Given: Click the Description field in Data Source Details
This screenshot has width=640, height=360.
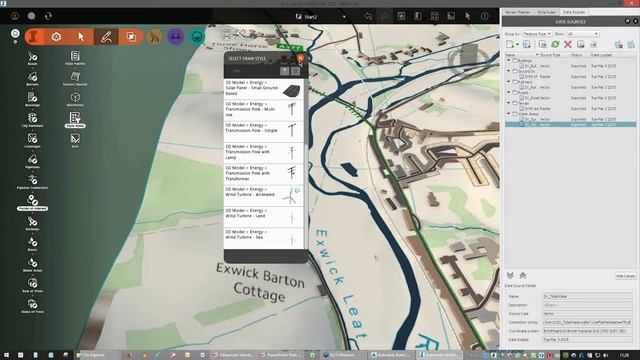Looking at the screenshot, I should coord(587,305).
